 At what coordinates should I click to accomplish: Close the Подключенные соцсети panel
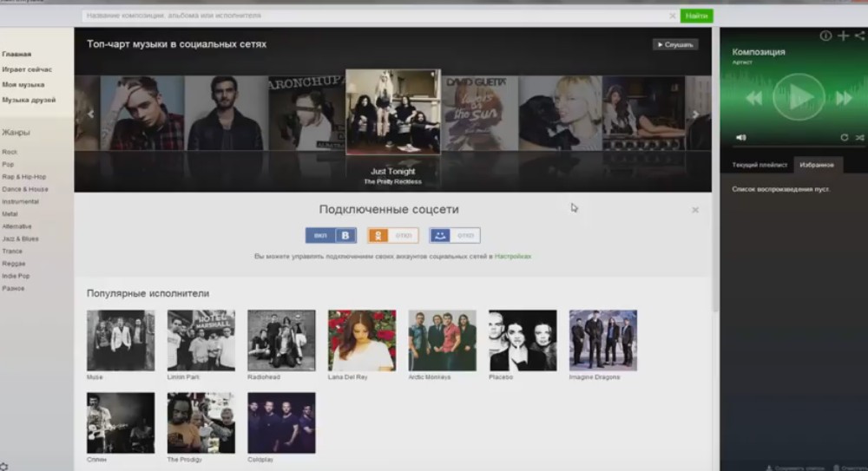(695, 210)
